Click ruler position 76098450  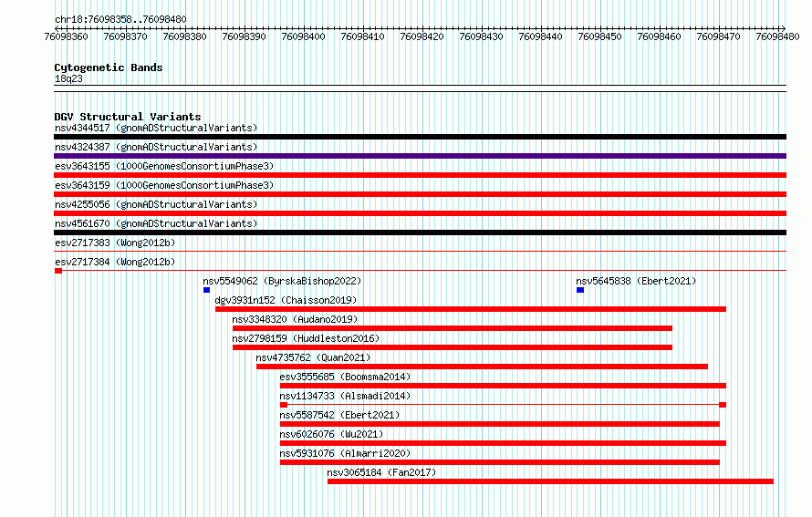point(599,36)
